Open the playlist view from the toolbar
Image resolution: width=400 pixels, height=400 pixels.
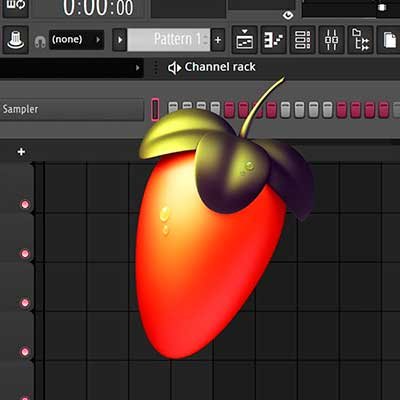pos(245,40)
